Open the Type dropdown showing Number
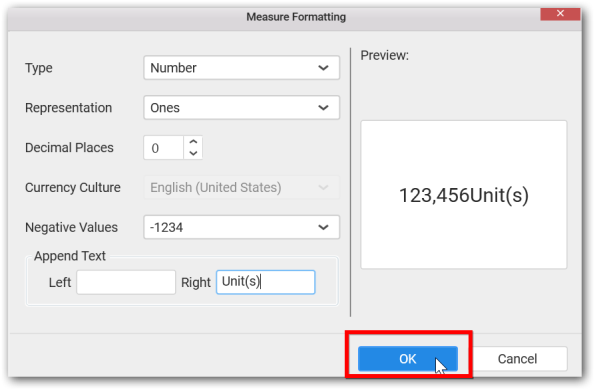Viewport: 595px width, 390px height. tap(241, 68)
